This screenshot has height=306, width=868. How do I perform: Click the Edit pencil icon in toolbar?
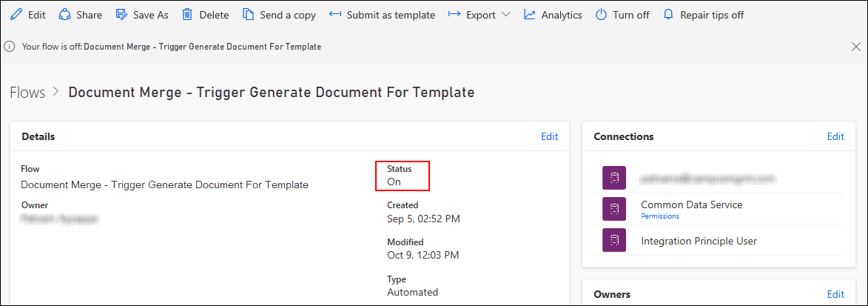click(16, 15)
